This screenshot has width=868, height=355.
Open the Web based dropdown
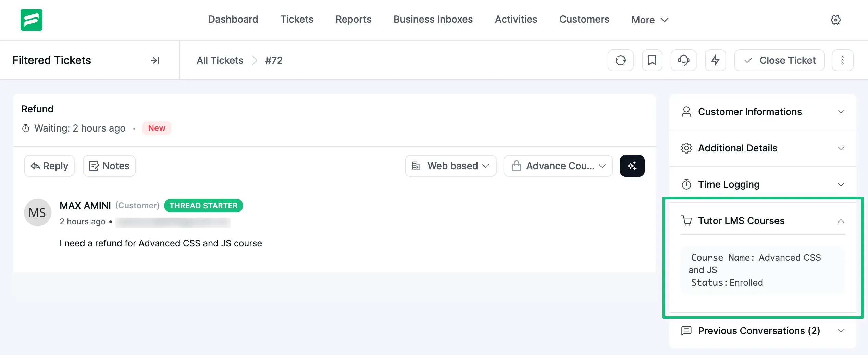click(x=450, y=166)
